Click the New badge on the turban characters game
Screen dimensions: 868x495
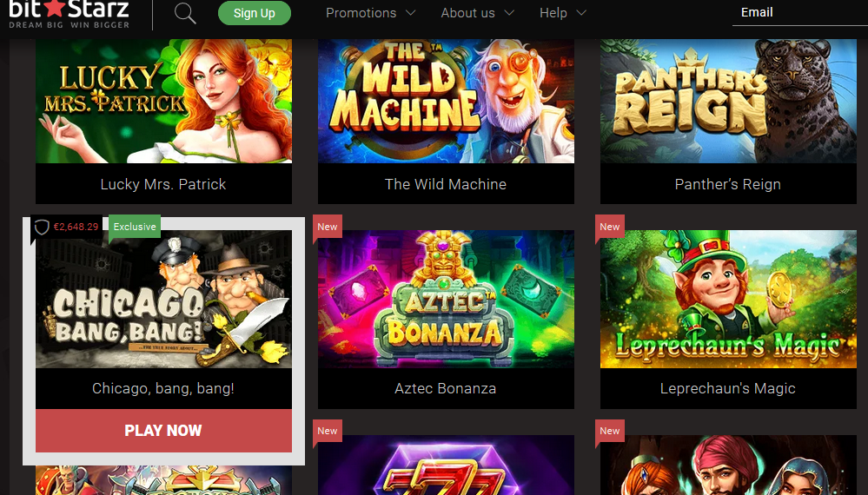click(609, 431)
